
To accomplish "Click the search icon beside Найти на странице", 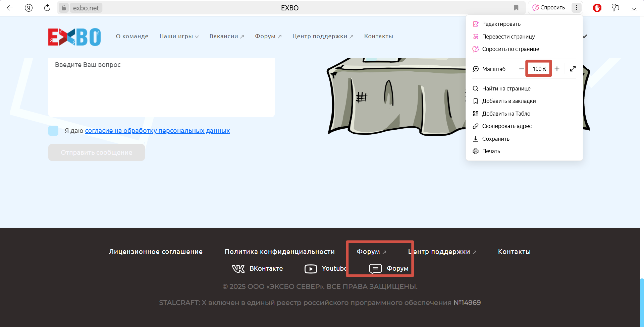I will pos(476,88).
